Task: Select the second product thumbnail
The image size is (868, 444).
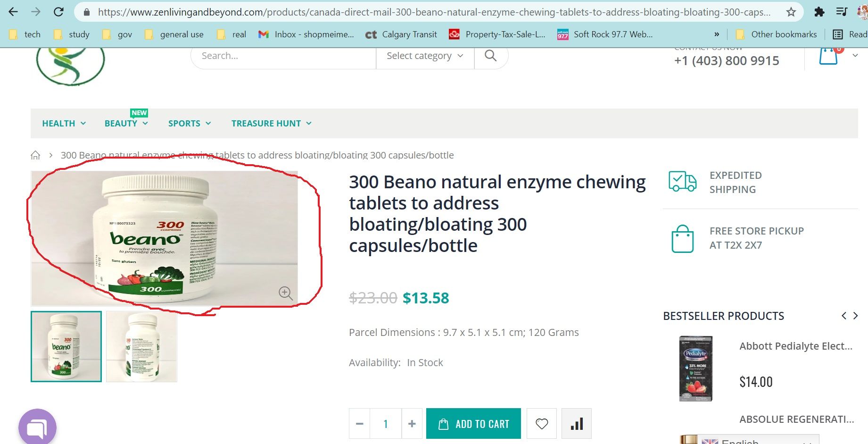Action: (141, 347)
